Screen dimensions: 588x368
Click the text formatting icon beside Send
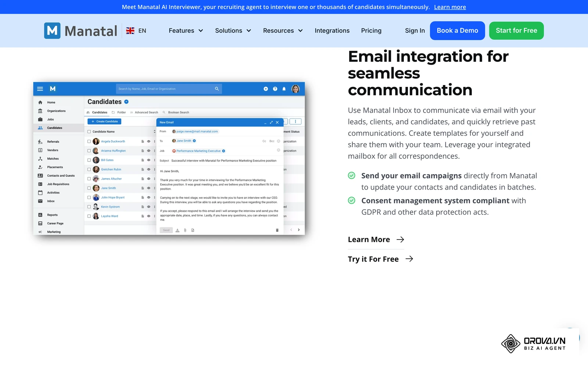click(178, 230)
